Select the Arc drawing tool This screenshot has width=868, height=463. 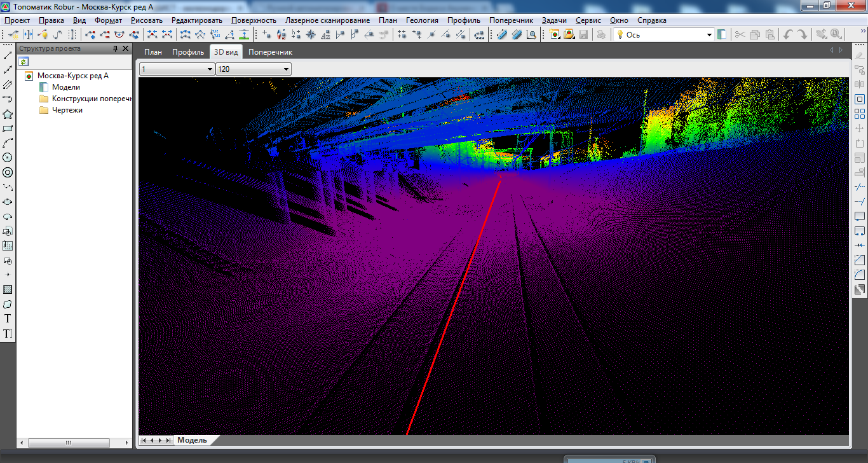pos(8,143)
